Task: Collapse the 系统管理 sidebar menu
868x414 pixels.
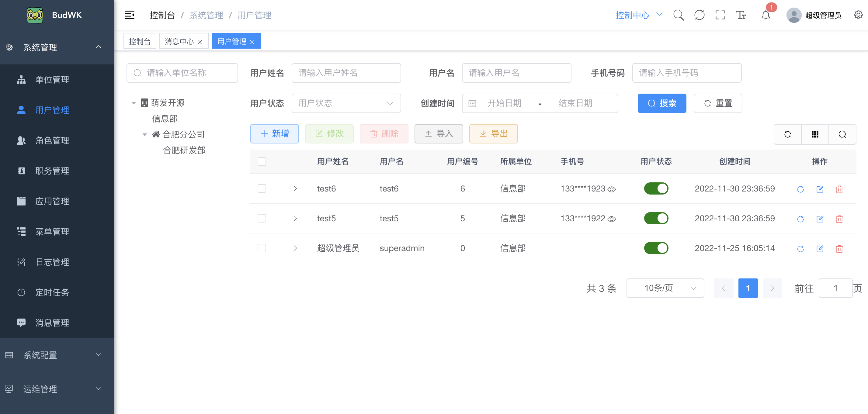Action: point(57,47)
